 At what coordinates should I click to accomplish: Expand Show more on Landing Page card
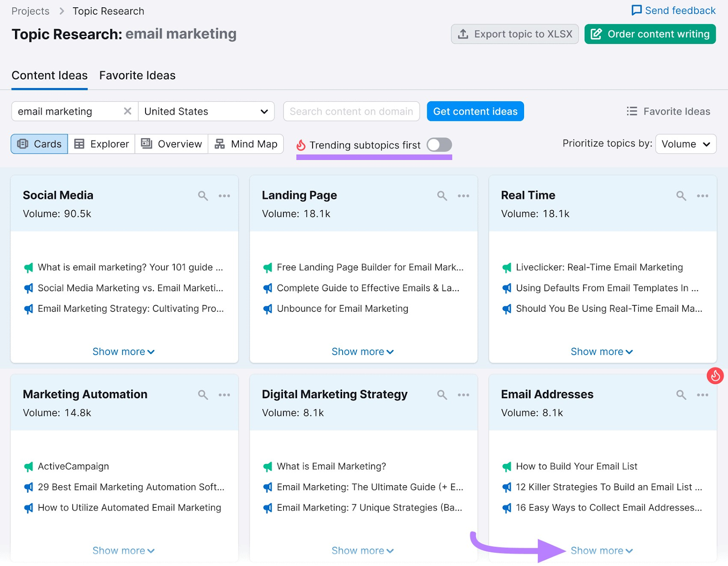tap(363, 351)
